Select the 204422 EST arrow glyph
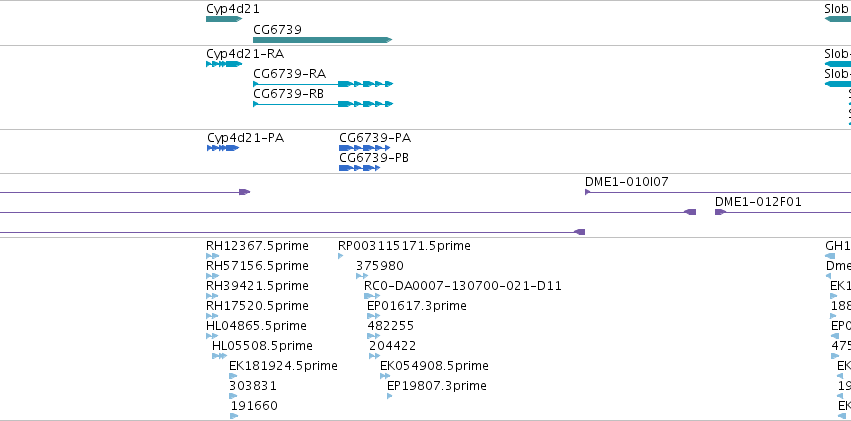The height and width of the screenshot is (421, 851). pos(374,356)
